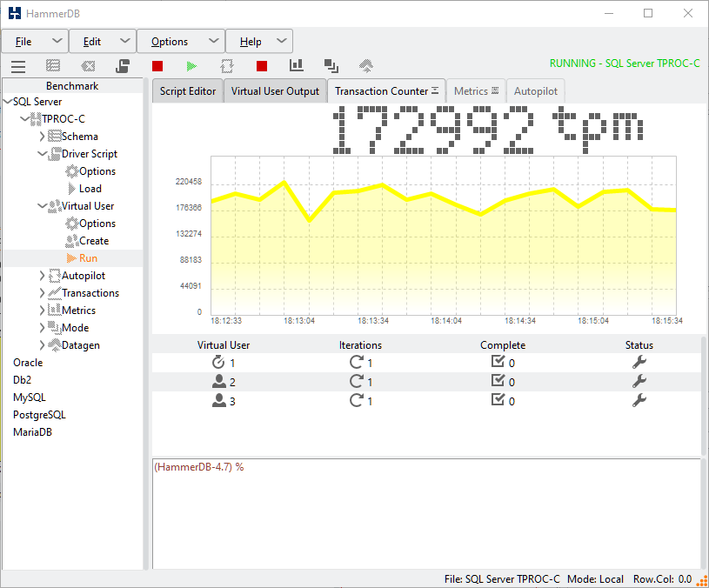Viewport: 709px width, 588px height.
Task: Click the Benchmark panel header
Action: pos(72,86)
